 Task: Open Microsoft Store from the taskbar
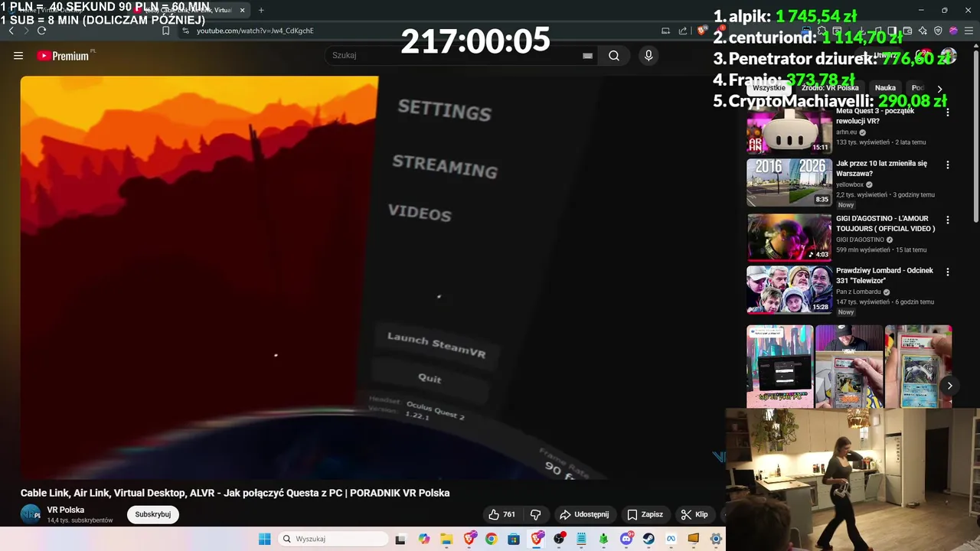(514, 539)
